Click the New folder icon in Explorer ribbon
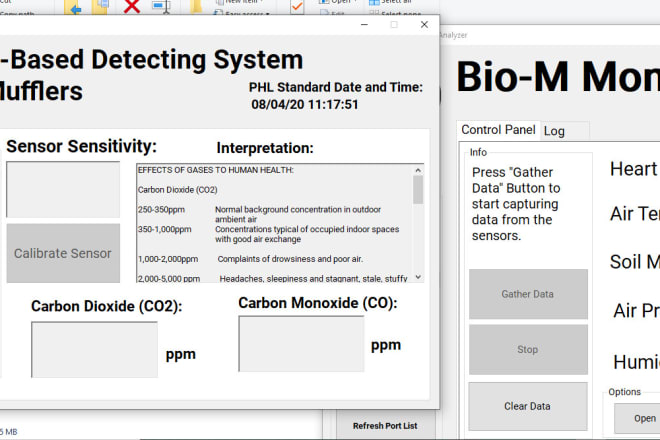 point(196,7)
